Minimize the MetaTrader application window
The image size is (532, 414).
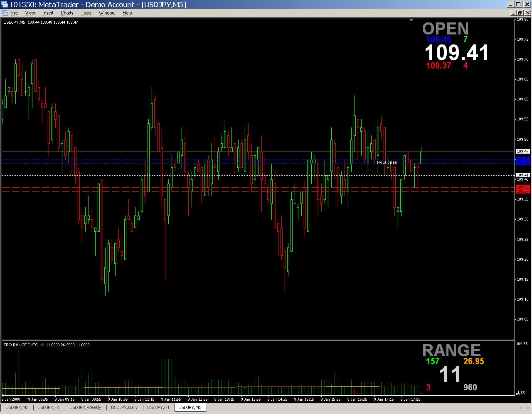click(511, 4)
